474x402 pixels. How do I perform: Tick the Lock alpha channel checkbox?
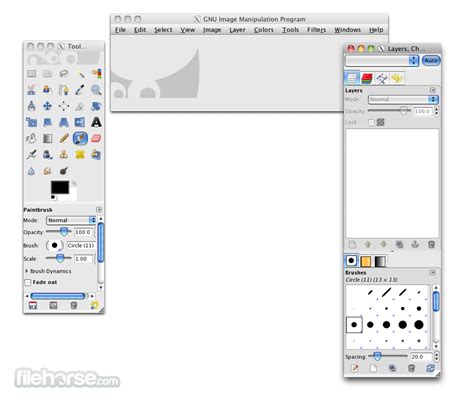coord(371,122)
